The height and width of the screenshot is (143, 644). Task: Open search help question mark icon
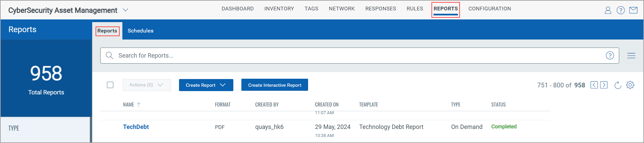pyautogui.click(x=610, y=56)
